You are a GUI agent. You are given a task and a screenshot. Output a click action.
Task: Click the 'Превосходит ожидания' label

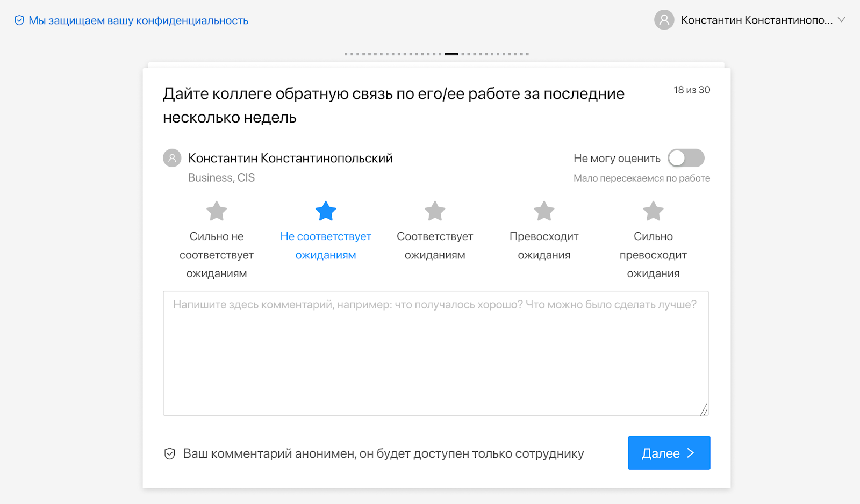[544, 246]
